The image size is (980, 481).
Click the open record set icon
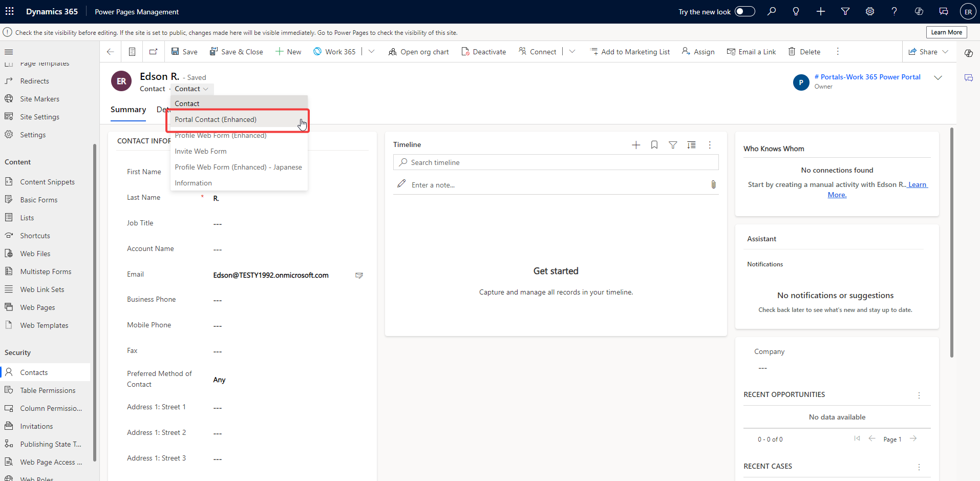click(x=132, y=52)
